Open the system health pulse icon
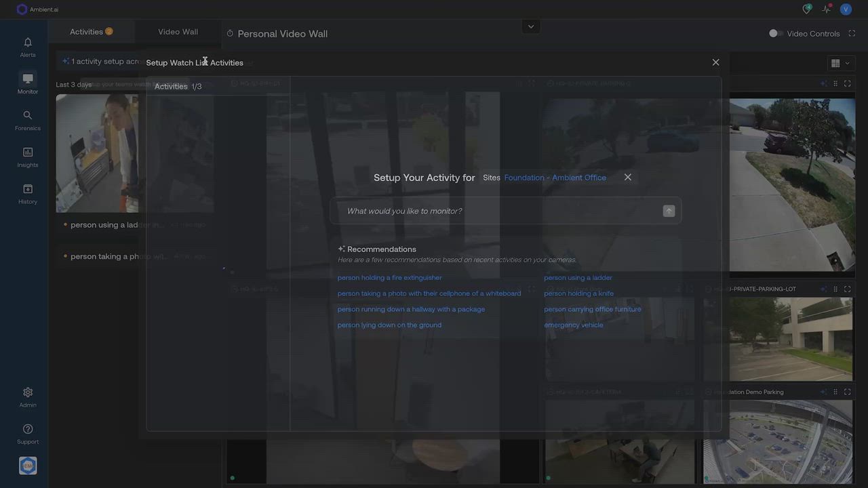The width and height of the screenshot is (868, 488). (827, 9)
